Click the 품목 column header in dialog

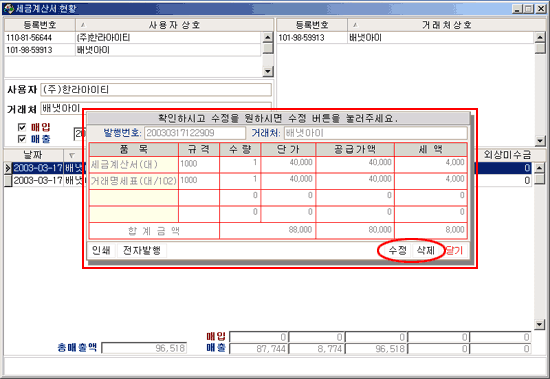pos(134,149)
